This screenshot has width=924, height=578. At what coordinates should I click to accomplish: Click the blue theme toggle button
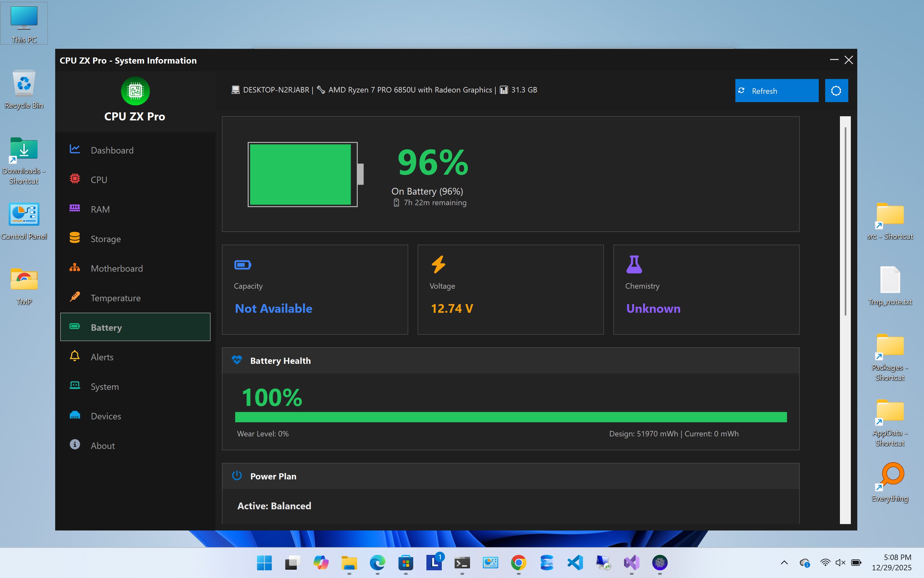(x=836, y=91)
